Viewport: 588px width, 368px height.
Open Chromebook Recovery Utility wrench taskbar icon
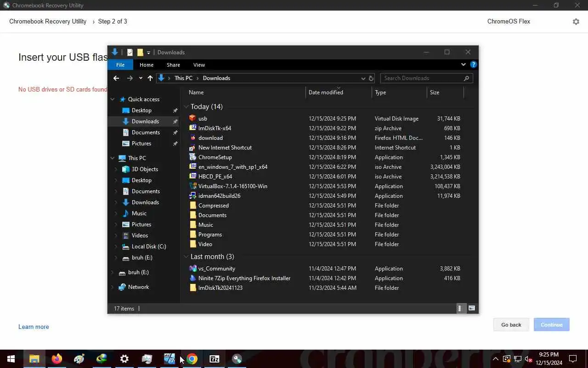(x=237, y=359)
